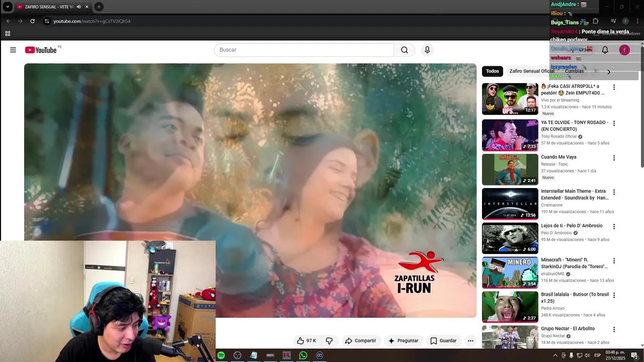Viewport: 644px width, 362px height.
Task: Open WhatsApp from the taskbar
Action: point(303,355)
